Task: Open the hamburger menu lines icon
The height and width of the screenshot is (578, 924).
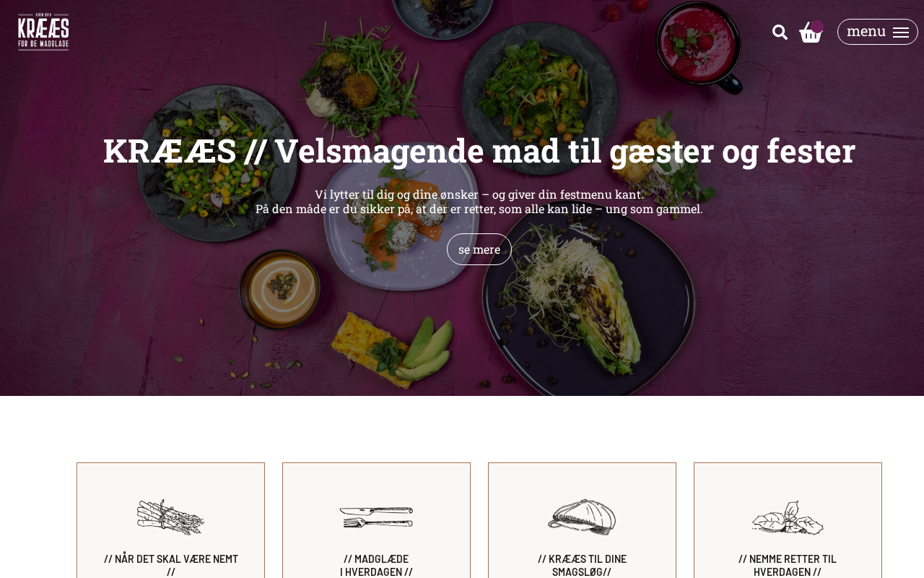Action: click(x=901, y=33)
